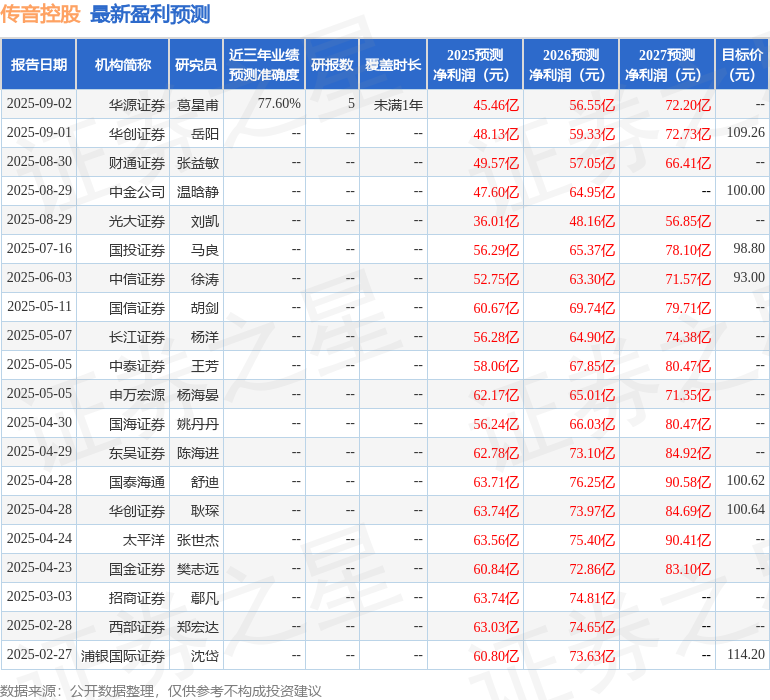Select the 报告日期 column header
The height and width of the screenshot is (700, 770).
[x=39, y=65]
